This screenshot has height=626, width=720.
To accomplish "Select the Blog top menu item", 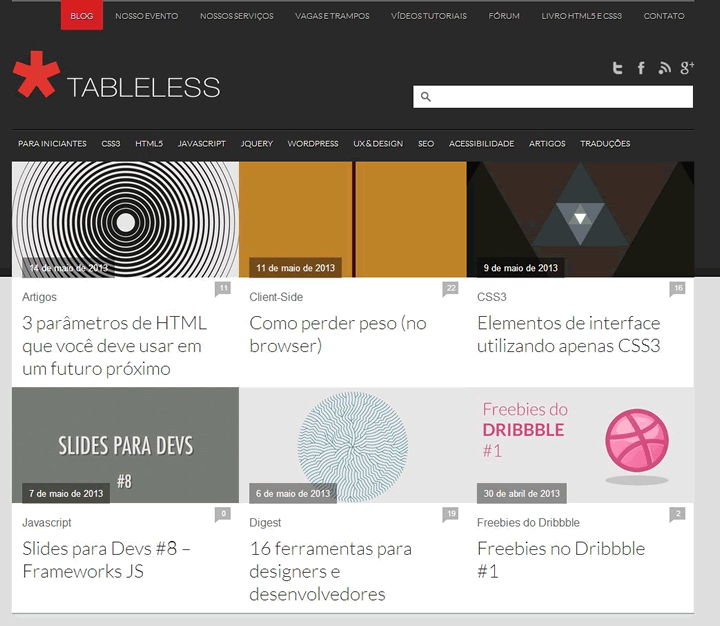I will pos(82,16).
